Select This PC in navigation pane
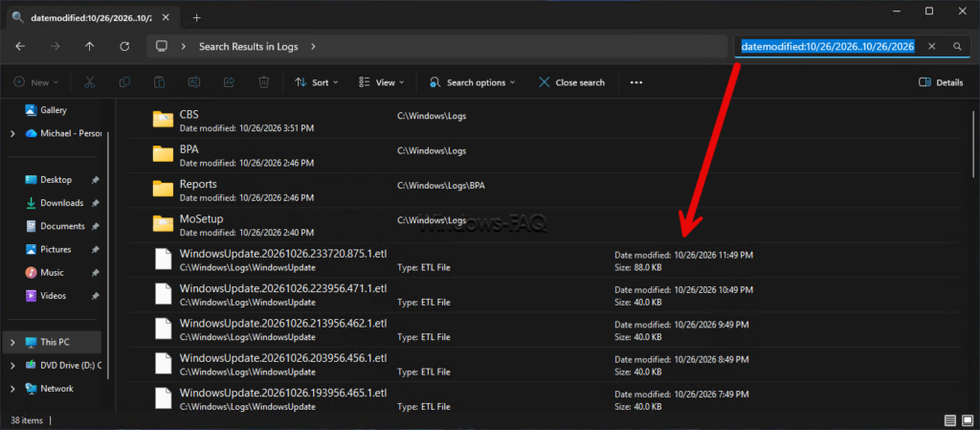 53,342
